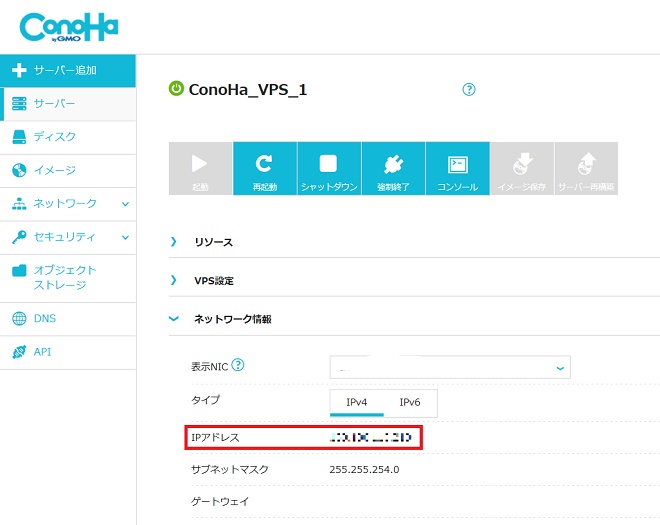Image resolution: width=660 pixels, height=525 pixels.
Task: Open イメージ in the sidebar
Action: coord(68,170)
